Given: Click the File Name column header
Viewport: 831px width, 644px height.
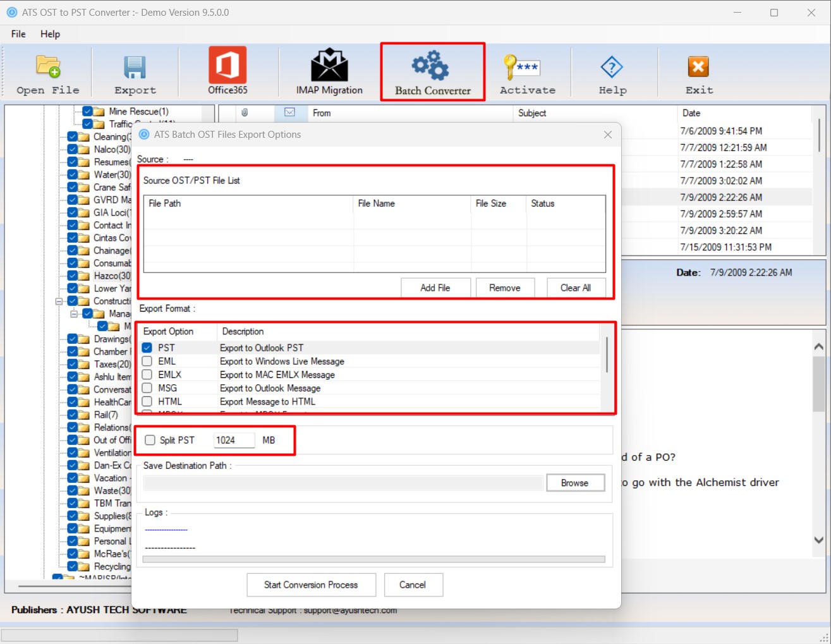Looking at the screenshot, I should [x=412, y=204].
